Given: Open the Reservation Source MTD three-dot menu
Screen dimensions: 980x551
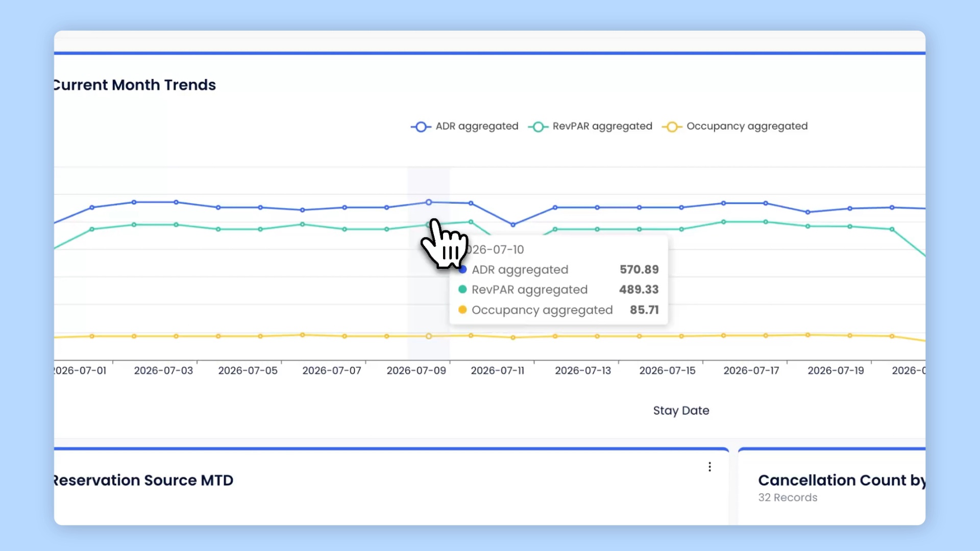Looking at the screenshot, I should pos(709,467).
